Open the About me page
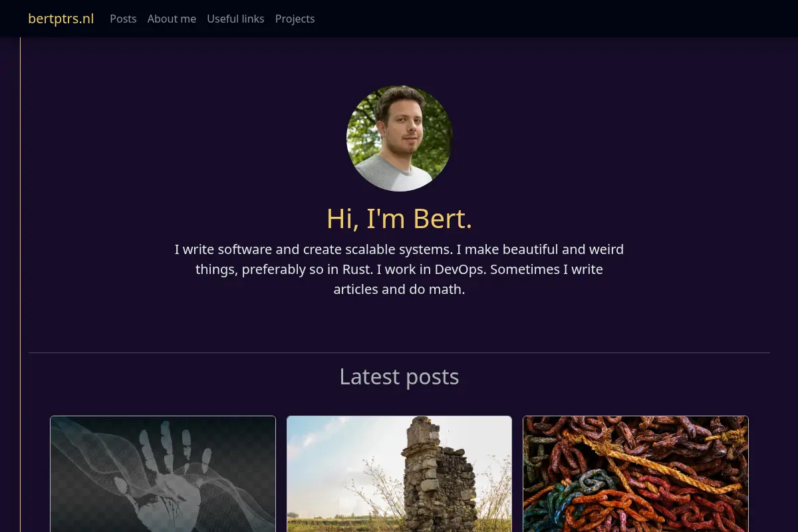 [x=172, y=19]
